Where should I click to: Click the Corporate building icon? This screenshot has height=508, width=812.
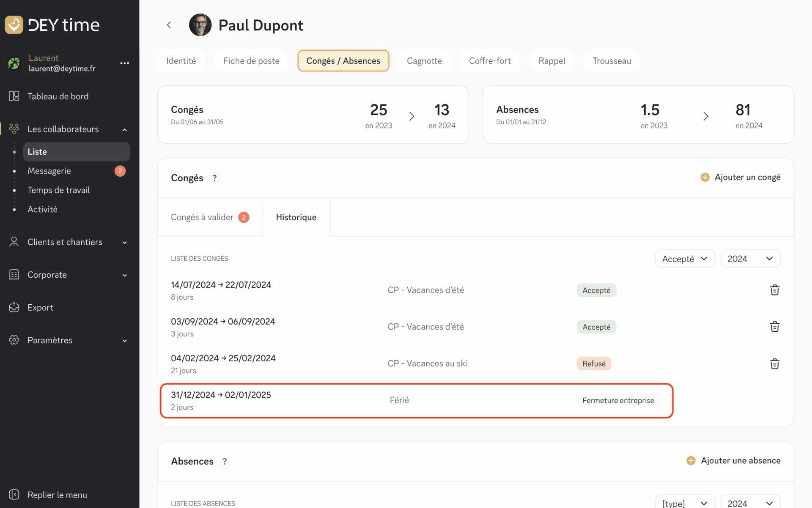pyautogui.click(x=14, y=275)
